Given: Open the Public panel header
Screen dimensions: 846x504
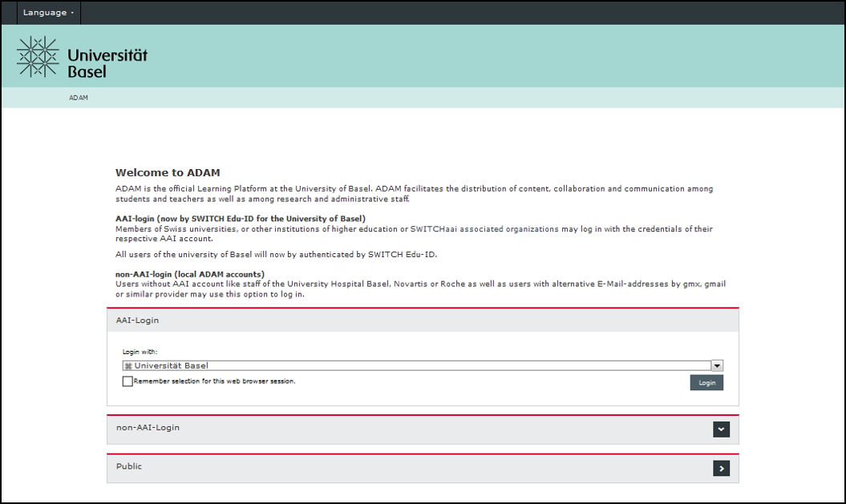Looking at the screenshot, I should pos(401,467).
